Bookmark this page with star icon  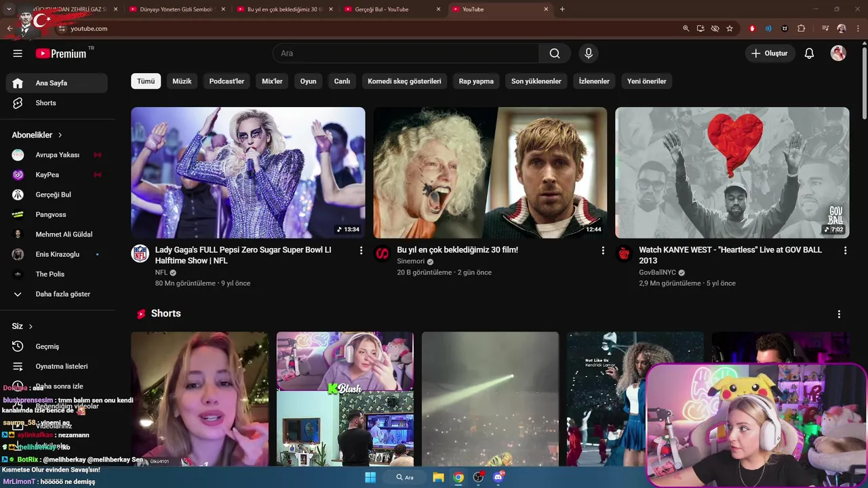730,28
